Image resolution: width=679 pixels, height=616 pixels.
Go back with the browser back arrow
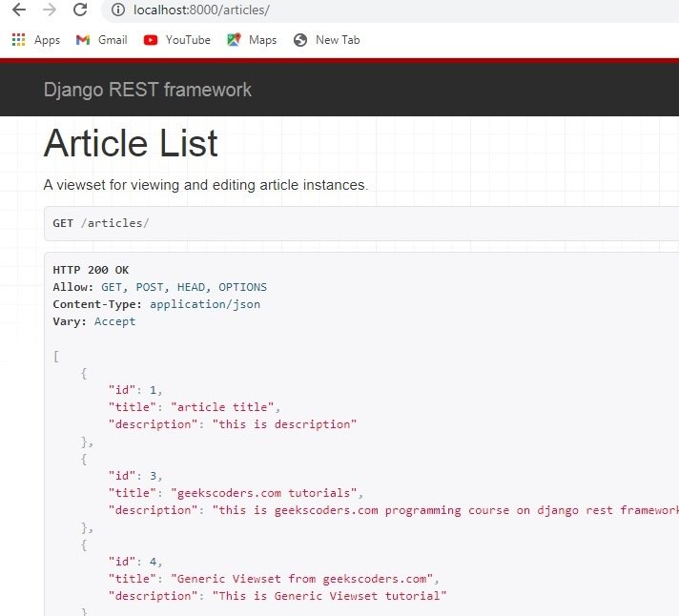(19, 10)
